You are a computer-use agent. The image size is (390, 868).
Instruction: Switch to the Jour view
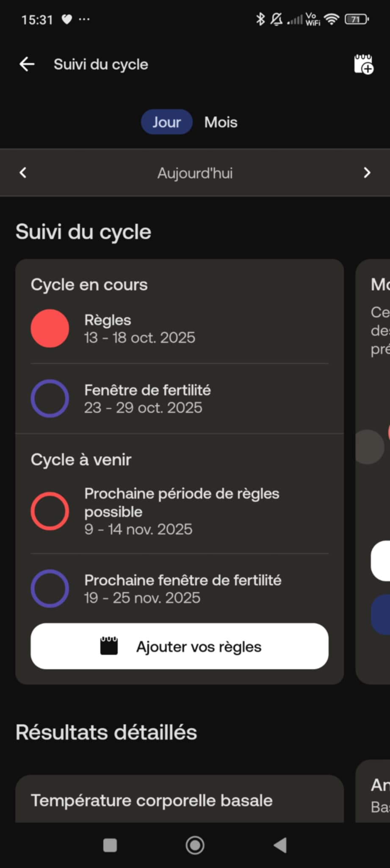coord(166,122)
